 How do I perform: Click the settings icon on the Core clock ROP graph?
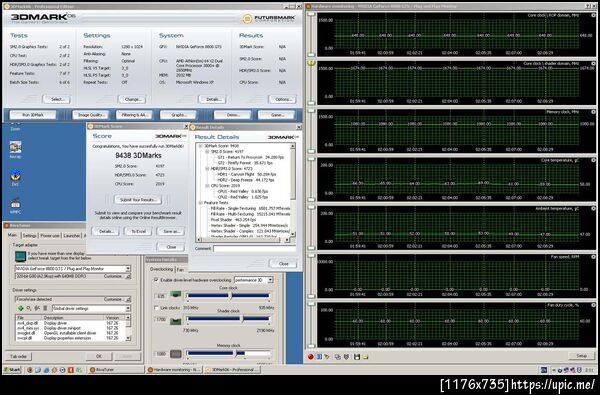(x=593, y=15)
